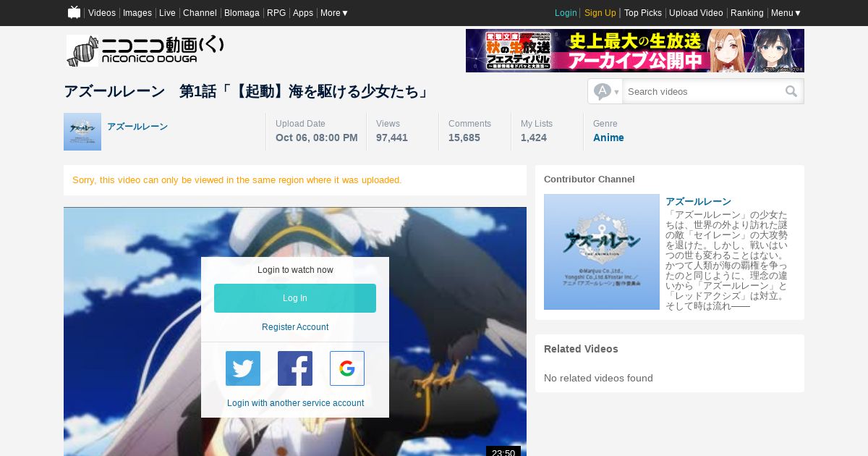Click the Sign Up link
The width and height of the screenshot is (868, 456).
tap(600, 13)
